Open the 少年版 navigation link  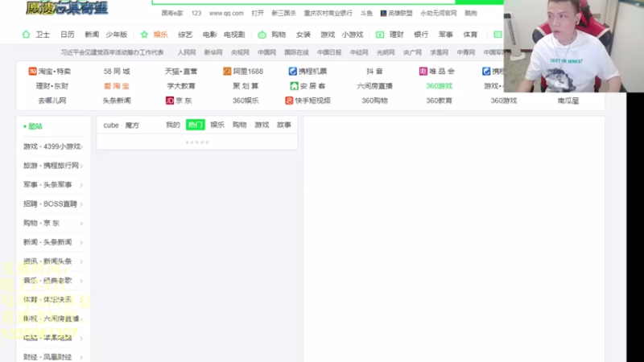coord(116,35)
